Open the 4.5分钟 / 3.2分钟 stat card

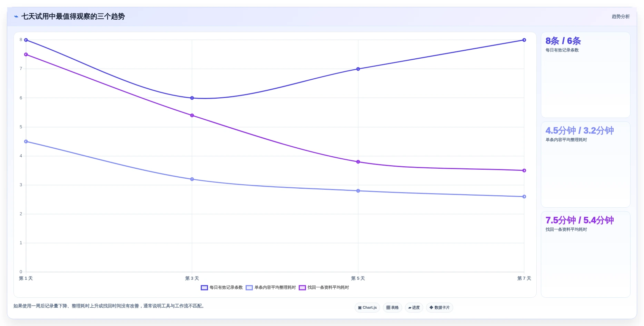pyautogui.click(x=585, y=165)
